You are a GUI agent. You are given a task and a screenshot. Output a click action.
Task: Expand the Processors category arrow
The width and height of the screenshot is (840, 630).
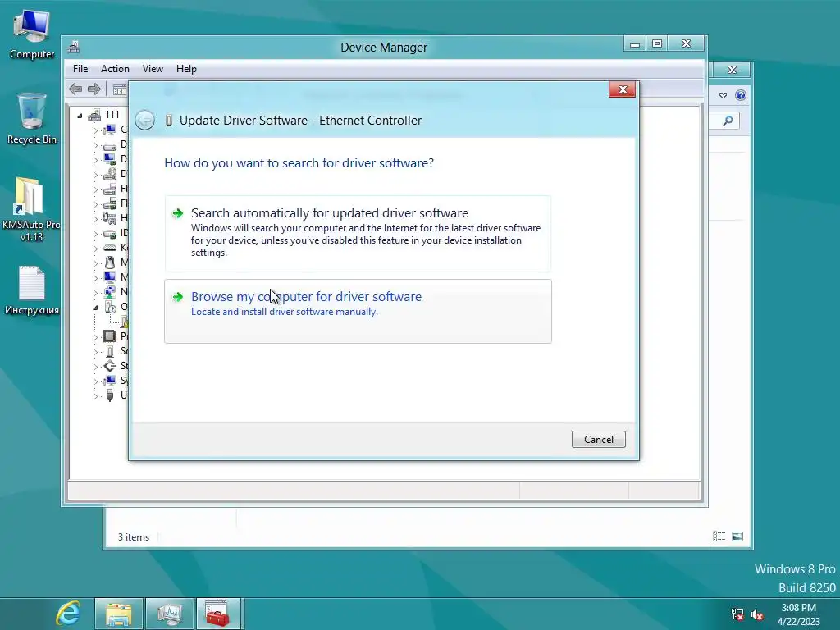point(95,337)
